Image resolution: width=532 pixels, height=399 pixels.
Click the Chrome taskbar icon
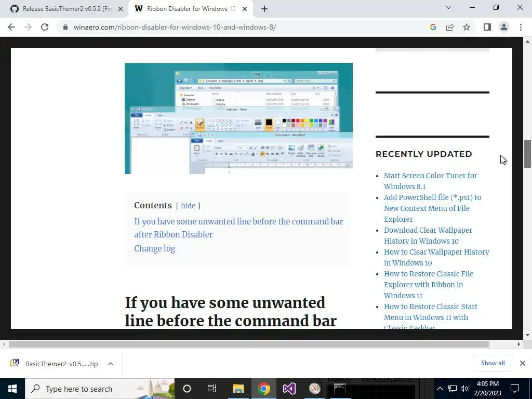pyautogui.click(x=263, y=389)
